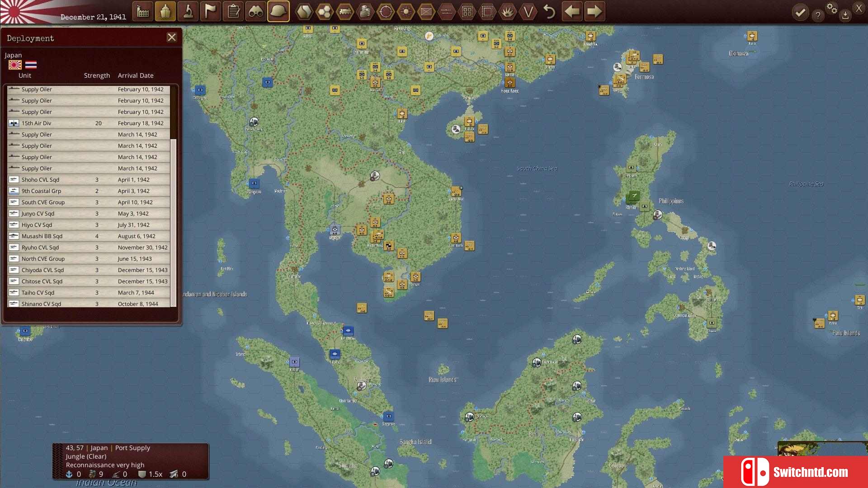Open the clipboard reports icon
This screenshot has height=488, width=868.
point(233,11)
